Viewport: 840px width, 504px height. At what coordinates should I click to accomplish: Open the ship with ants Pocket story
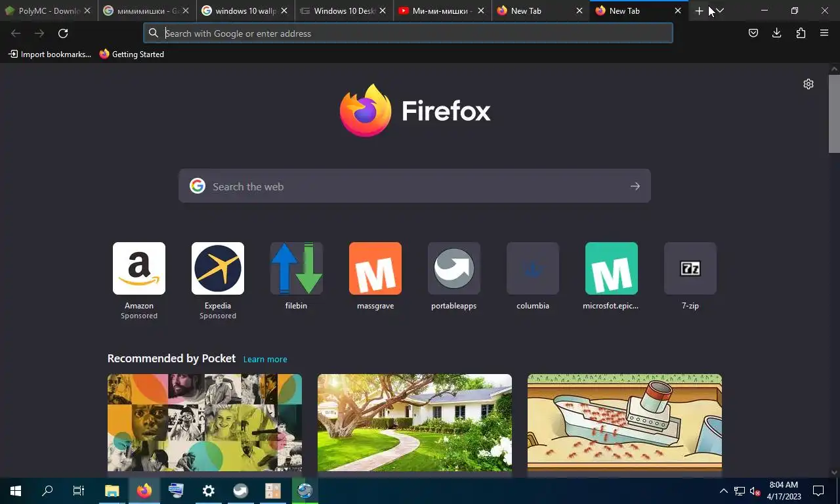[x=625, y=423]
